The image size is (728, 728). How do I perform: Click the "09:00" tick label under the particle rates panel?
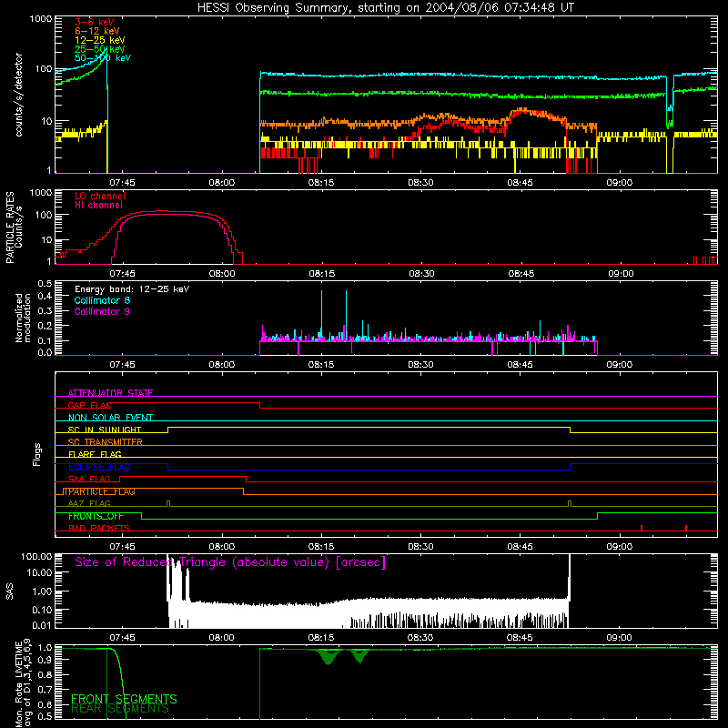(621, 274)
